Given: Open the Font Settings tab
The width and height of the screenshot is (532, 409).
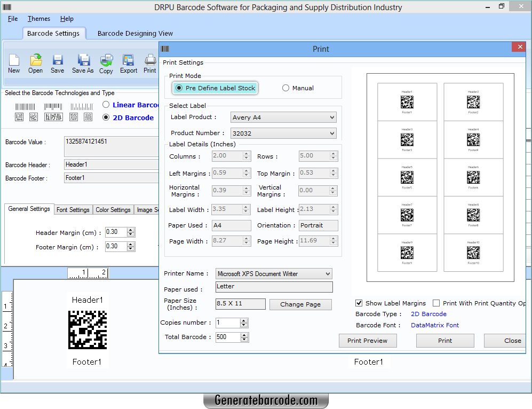Looking at the screenshot, I should [x=73, y=210].
